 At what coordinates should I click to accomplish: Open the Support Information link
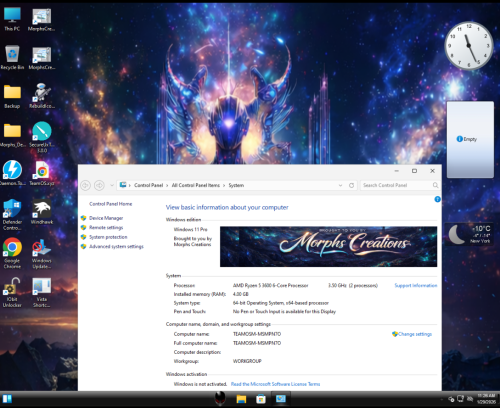416,285
